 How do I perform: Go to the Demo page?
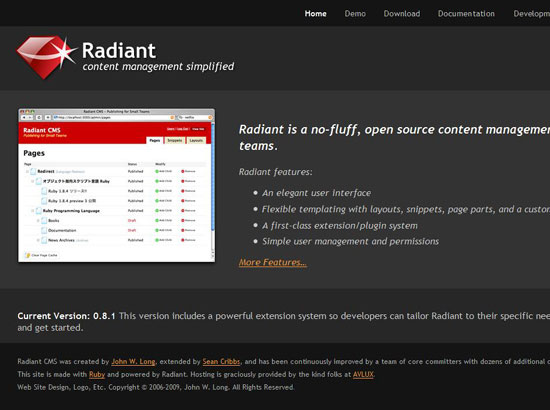[x=355, y=14]
